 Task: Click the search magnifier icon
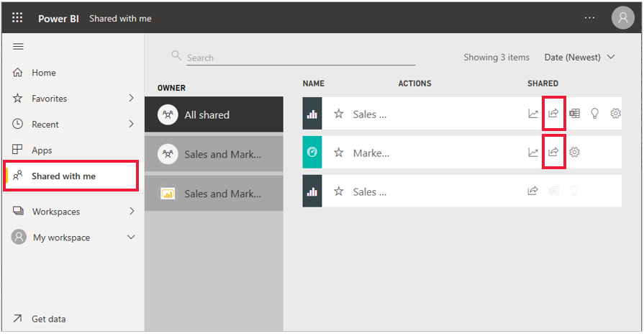point(176,55)
